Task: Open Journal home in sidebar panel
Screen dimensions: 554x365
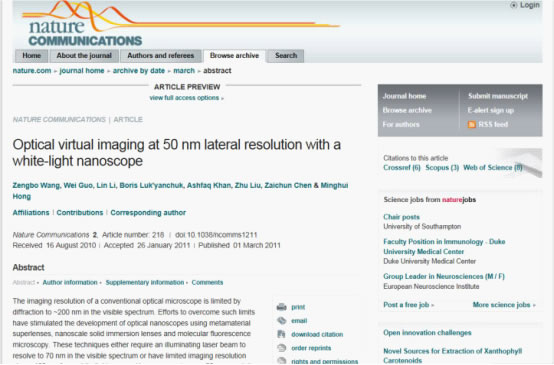Action: (404, 96)
